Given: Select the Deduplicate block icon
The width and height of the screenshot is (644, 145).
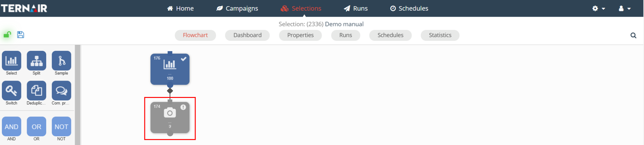Looking at the screenshot, I should coord(36,91).
